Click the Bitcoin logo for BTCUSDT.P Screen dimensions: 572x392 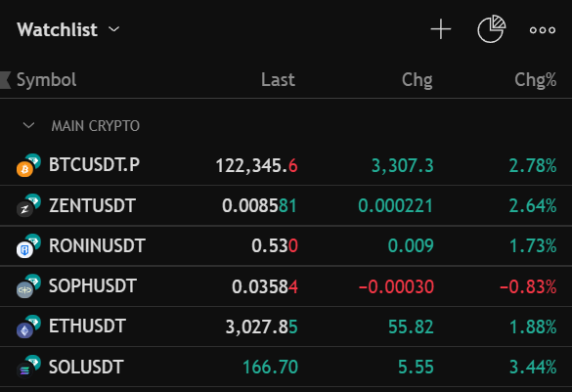point(24,169)
